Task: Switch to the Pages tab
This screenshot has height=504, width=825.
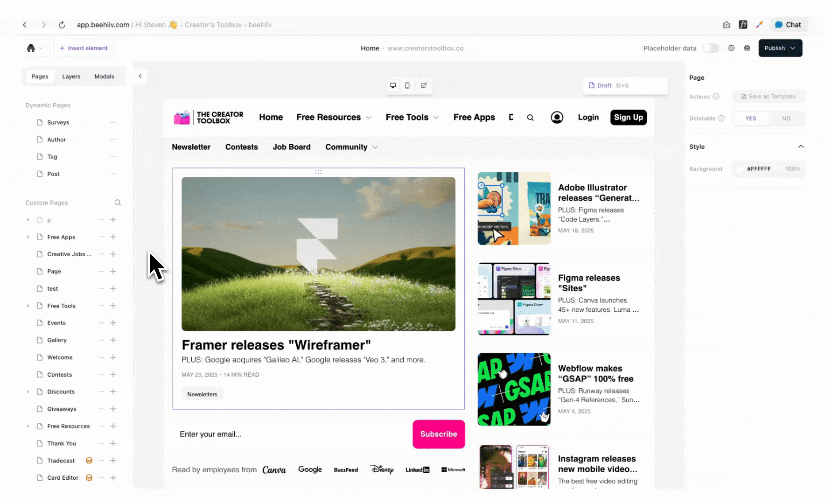Action: [x=40, y=77]
